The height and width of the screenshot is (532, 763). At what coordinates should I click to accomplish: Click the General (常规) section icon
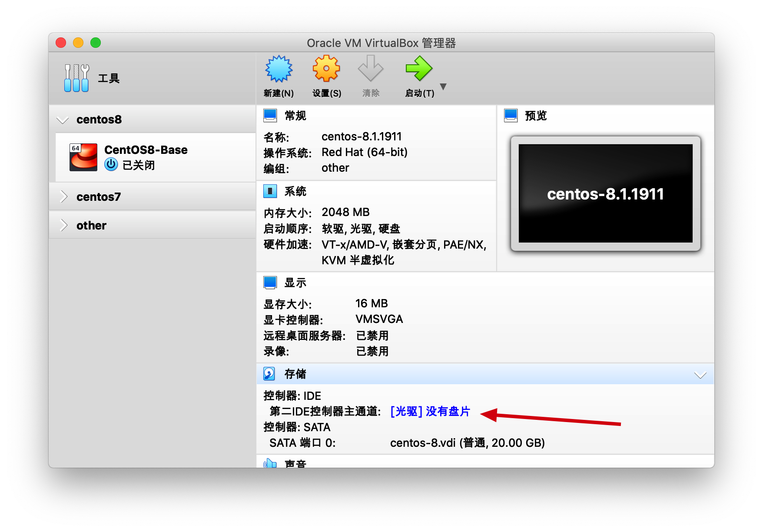[270, 116]
